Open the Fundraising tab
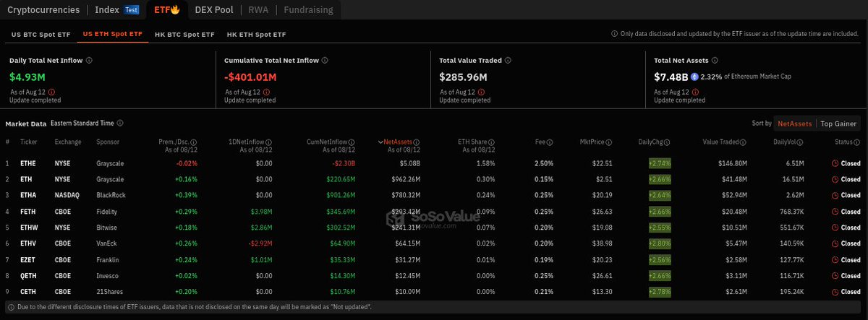This screenshot has width=868, height=320. pos(308,10)
